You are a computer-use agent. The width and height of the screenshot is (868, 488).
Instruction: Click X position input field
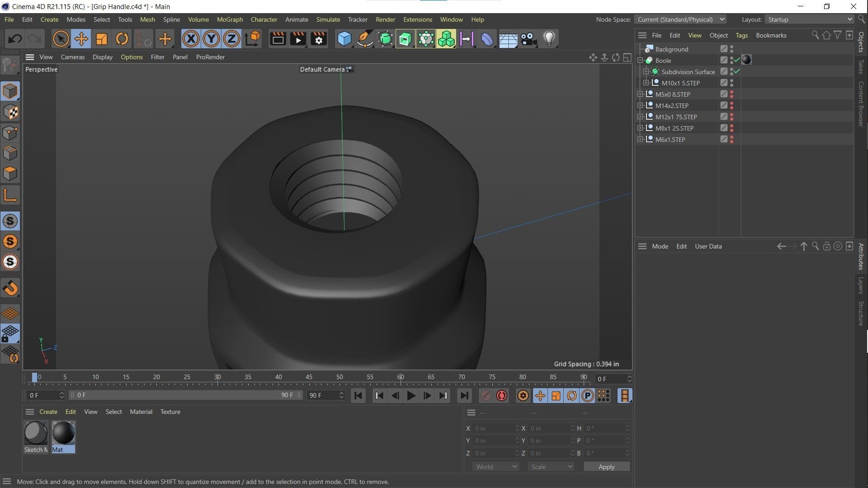pyautogui.click(x=496, y=428)
